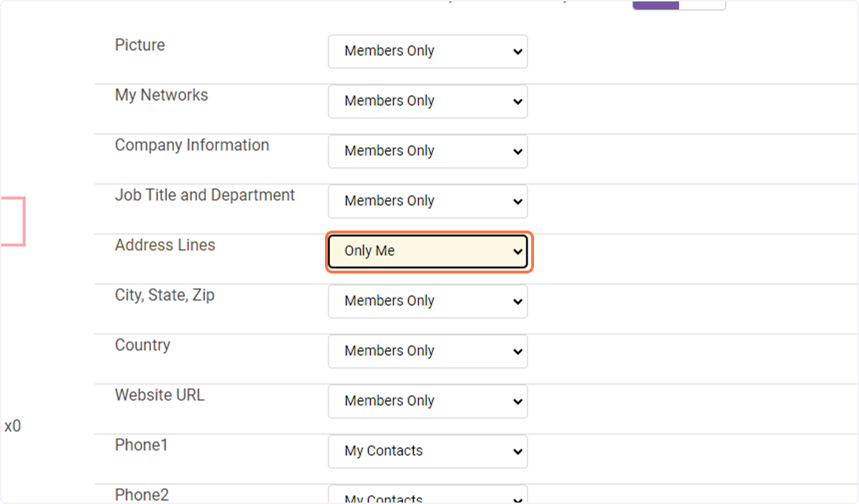Open the Website URL visibility dropdown
Image resolution: width=859 pixels, height=504 pixels.
pyautogui.click(x=427, y=401)
